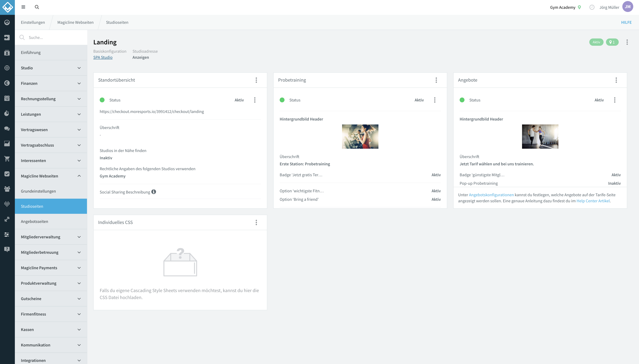Expand the Finanzen section
Viewport: 639px width, 364px height.
tap(51, 83)
